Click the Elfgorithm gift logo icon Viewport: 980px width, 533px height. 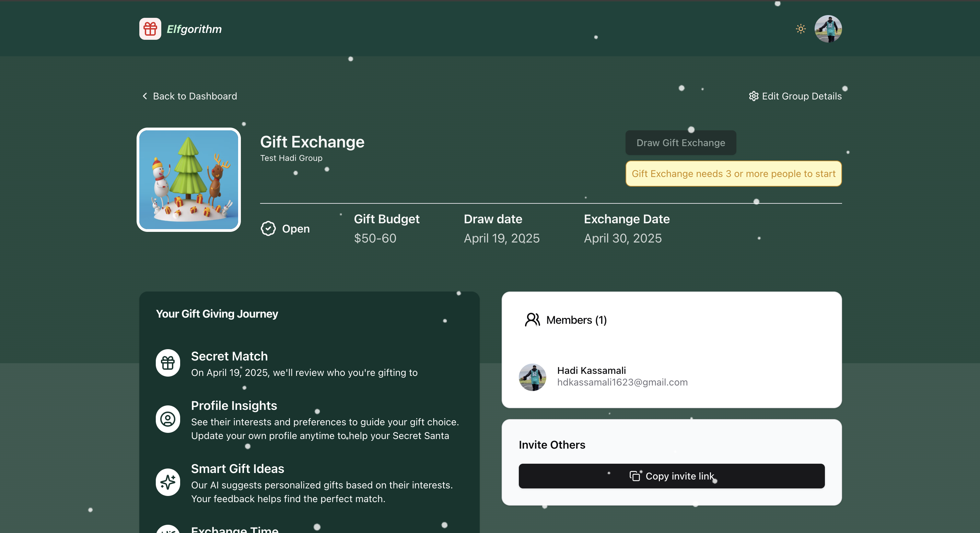pyautogui.click(x=150, y=29)
